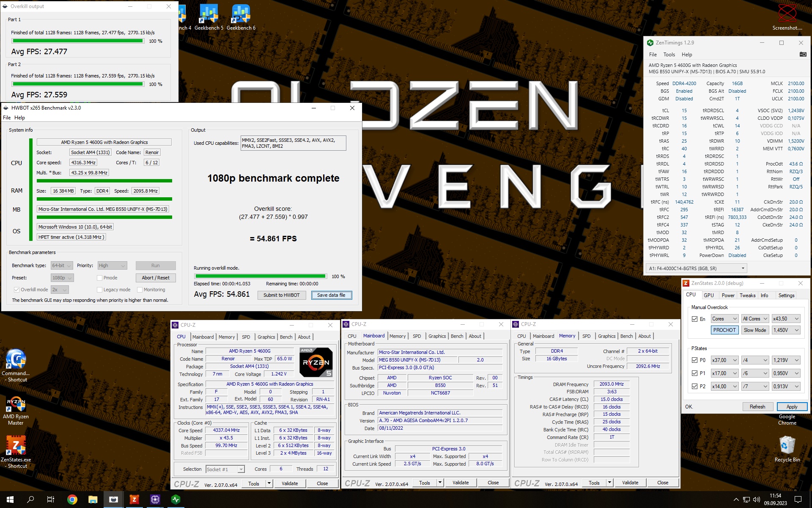Toggle the PROCHOT button in ZenStates
Image resolution: width=812 pixels, height=508 pixels.
tap(724, 330)
